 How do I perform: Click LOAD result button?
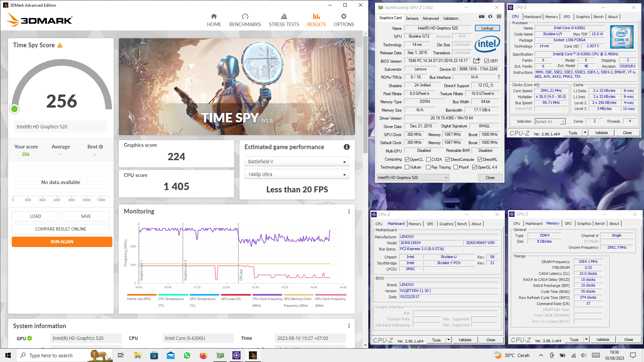(36, 216)
